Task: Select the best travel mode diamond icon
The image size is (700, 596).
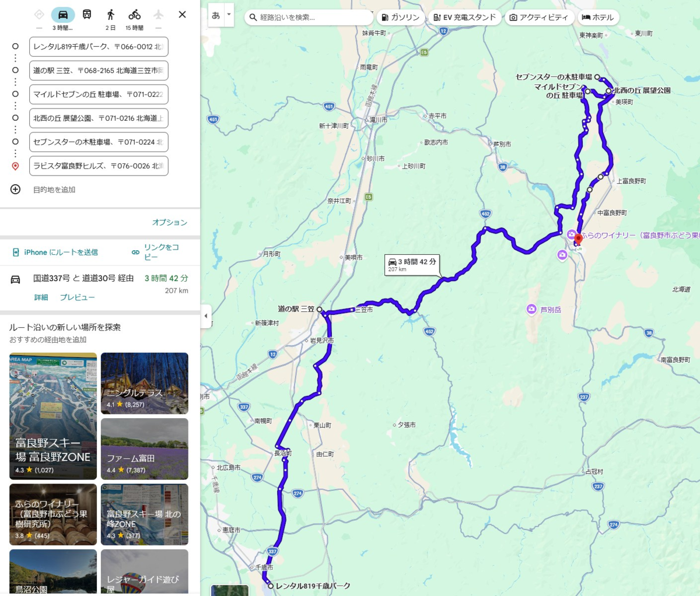Action: pos(39,15)
